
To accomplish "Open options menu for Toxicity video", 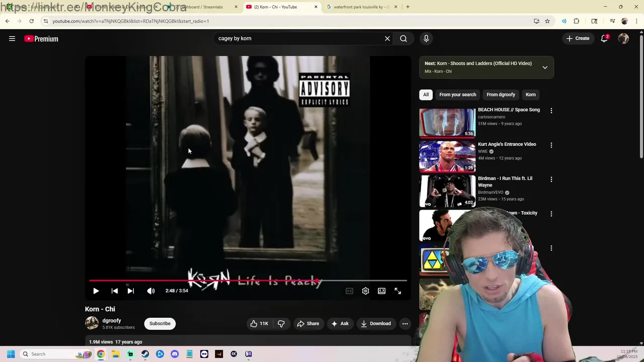I will 551,214.
